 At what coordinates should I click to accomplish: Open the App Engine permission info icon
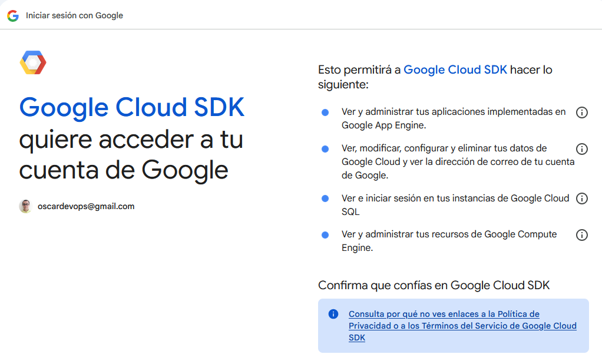tap(582, 112)
